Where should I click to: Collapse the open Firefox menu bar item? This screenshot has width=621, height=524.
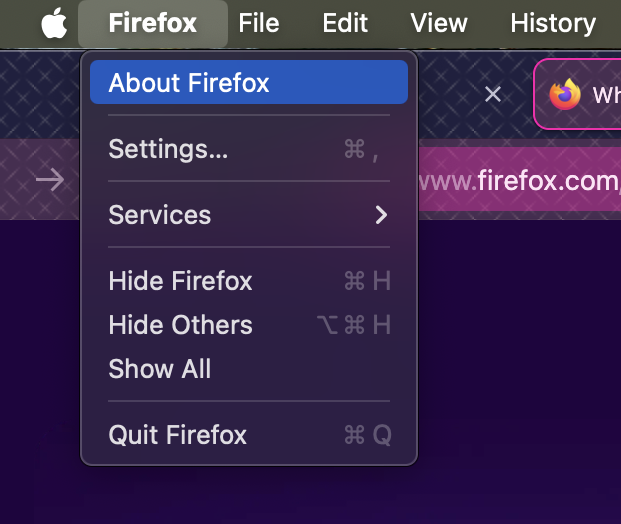coord(153,23)
